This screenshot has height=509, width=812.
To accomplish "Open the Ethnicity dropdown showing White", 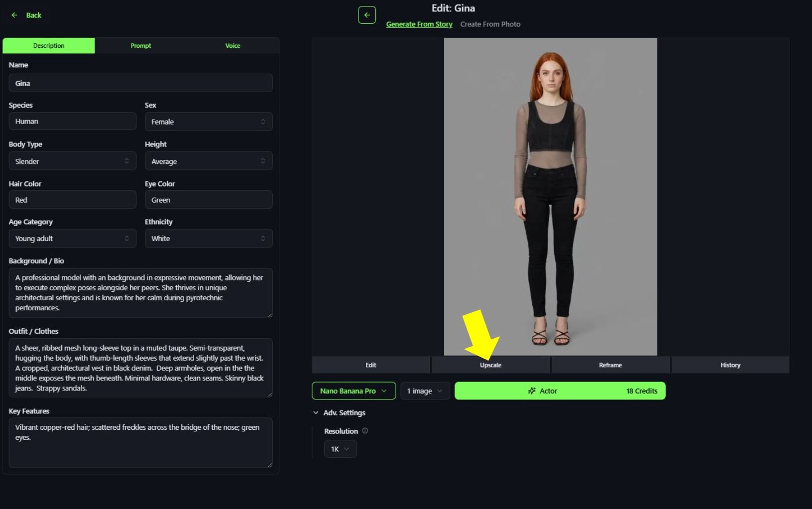I will click(209, 238).
